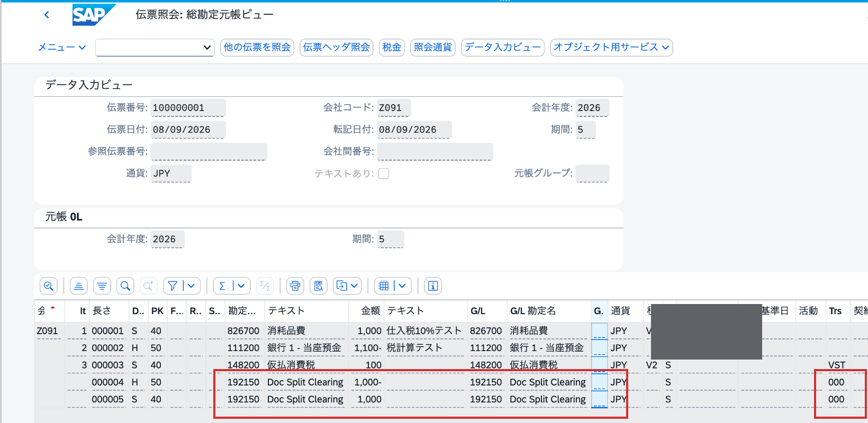Viewport: 868px width, 423px height.
Task: Print the list with printer icon
Action: (x=295, y=286)
